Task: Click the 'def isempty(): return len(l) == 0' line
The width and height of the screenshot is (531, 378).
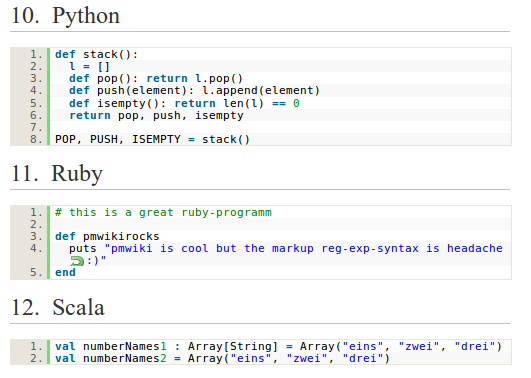Action: [x=184, y=103]
